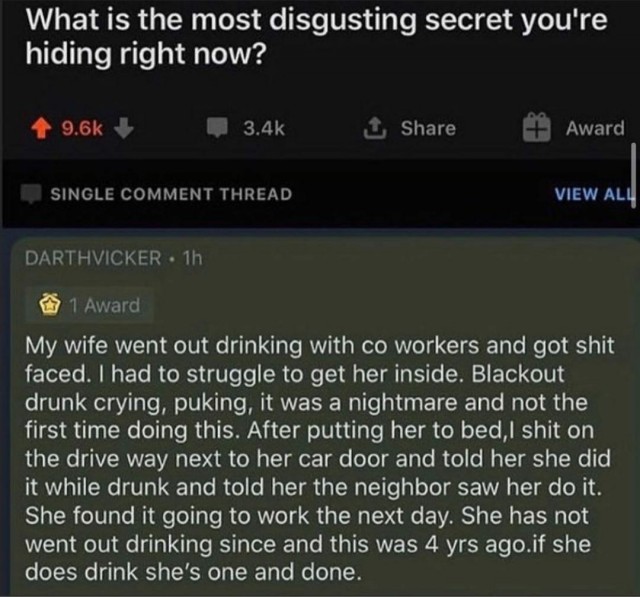
Task: Open DARTHVICKER's user profile
Action: click(93, 258)
